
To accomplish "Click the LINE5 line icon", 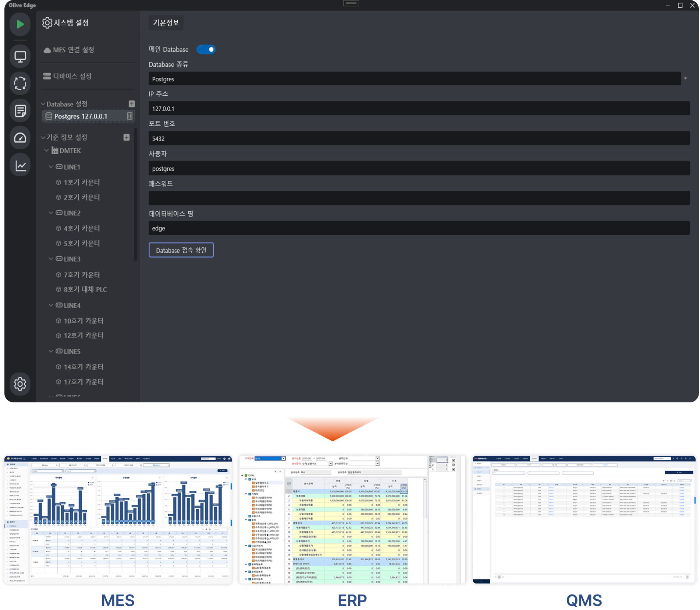I will coord(59,351).
